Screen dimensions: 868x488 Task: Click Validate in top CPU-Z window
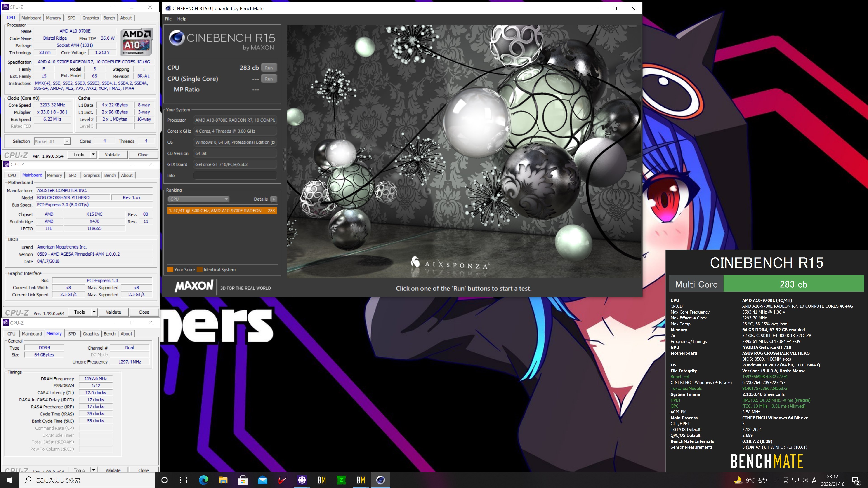tap(113, 155)
